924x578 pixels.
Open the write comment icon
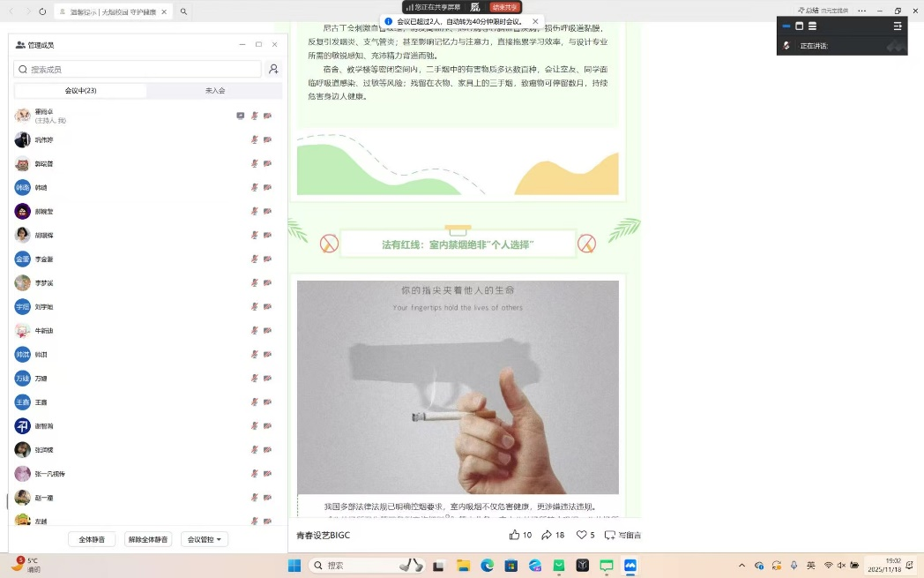click(x=610, y=535)
